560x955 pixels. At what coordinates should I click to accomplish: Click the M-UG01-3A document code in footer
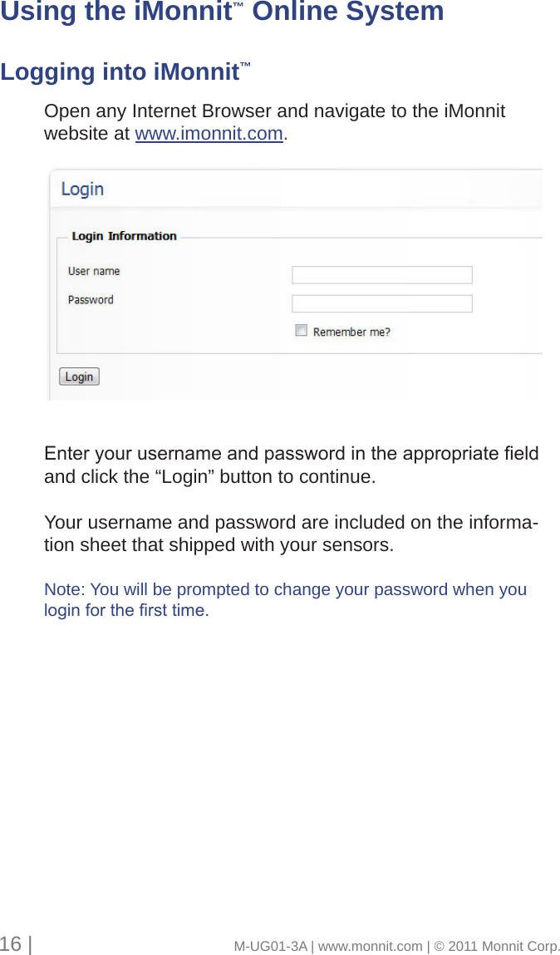[x=270, y=946]
